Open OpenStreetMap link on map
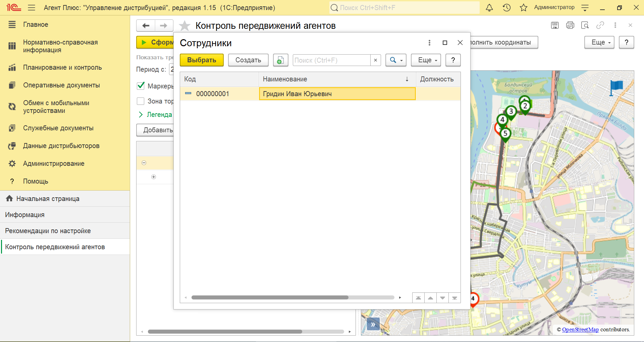Viewport: 644px width, 342px height. pos(580,330)
